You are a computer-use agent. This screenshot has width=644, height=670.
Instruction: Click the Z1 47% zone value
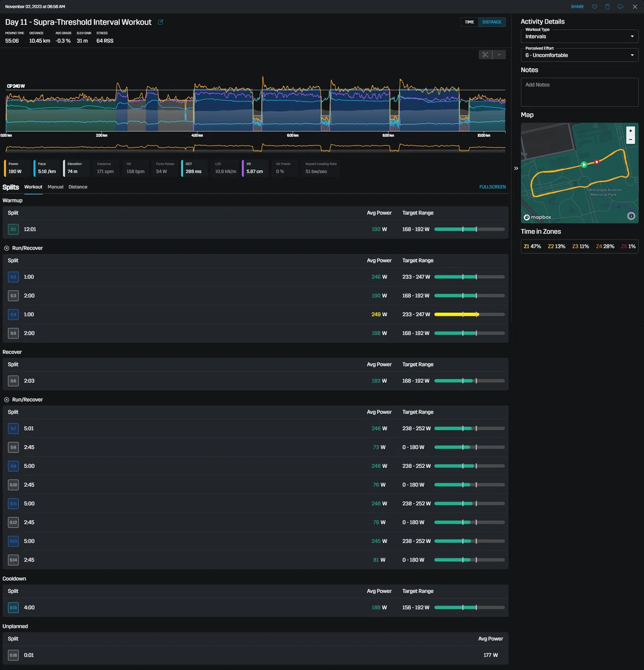532,246
